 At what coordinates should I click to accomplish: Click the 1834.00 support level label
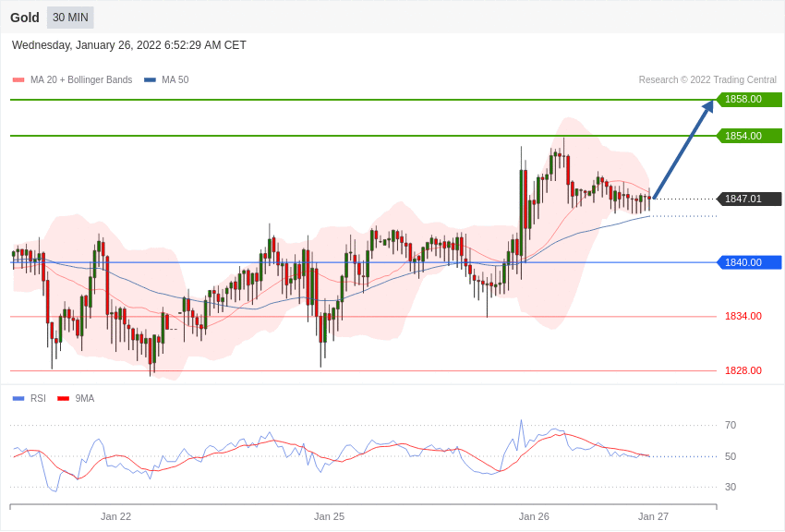(743, 316)
